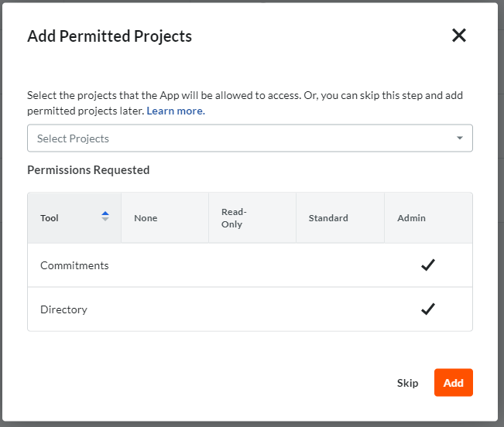Sort the table by the Tool column

point(105,216)
